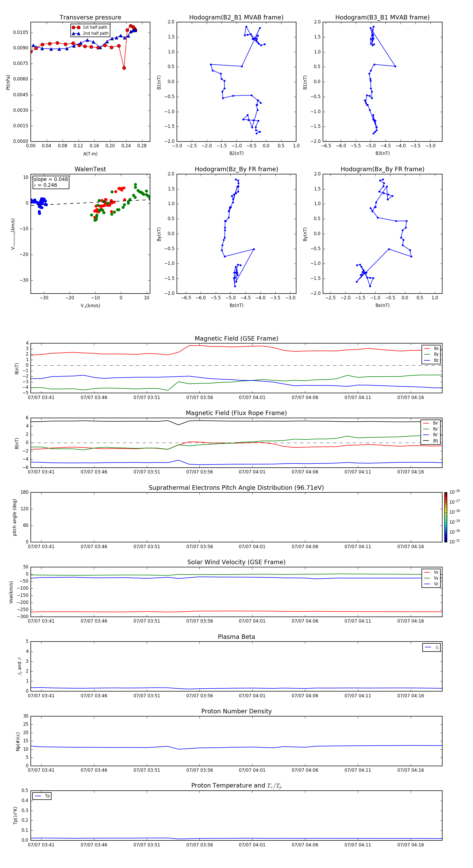This screenshot has height=868, width=473.
Task: Click the pitch angle distribution colorbar
Action: click(445, 517)
